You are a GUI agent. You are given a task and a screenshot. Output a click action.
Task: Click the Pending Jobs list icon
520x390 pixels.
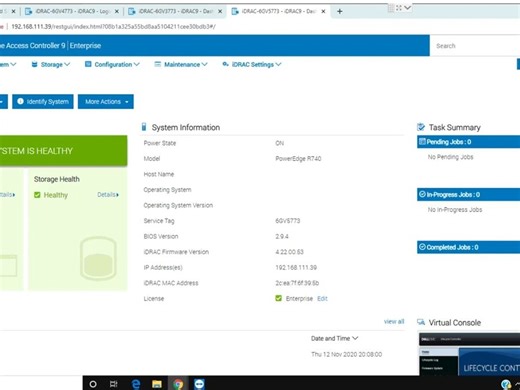[x=422, y=142]
